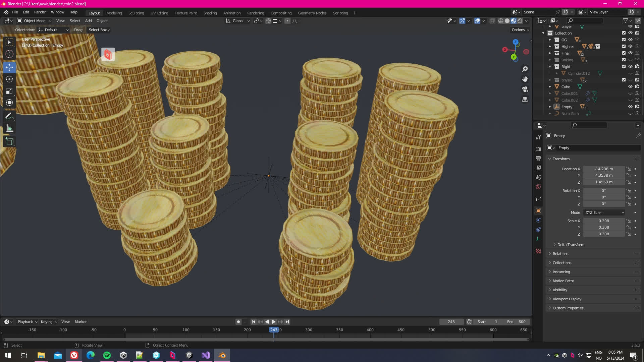
Task: Switch to the Shading workspace tab
Action: click(x=210, y=13)
